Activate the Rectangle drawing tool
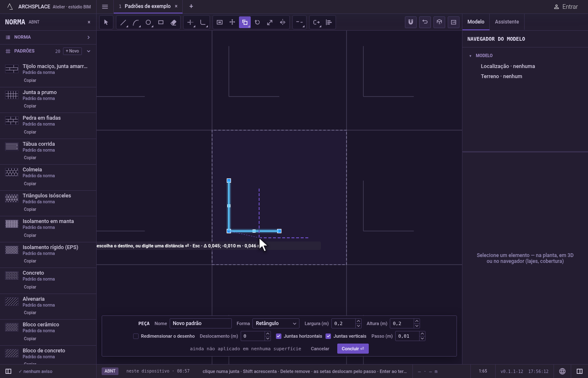Image resolution: width=588 pixels, height=378 pixels. pos(161,22)
